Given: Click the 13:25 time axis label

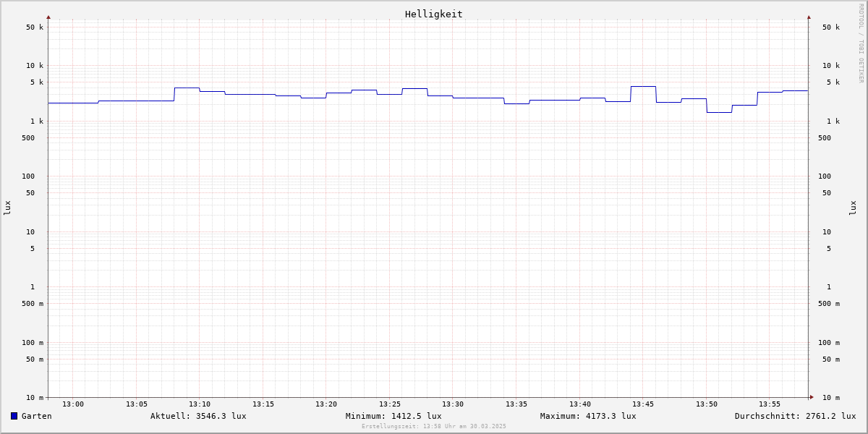Looking at the screenshot, I should pyautogui.click(x=390, y=404).
